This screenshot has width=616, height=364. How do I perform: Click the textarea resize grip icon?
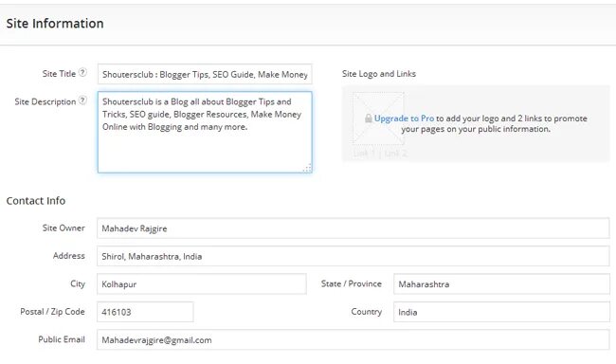(307, 168)
